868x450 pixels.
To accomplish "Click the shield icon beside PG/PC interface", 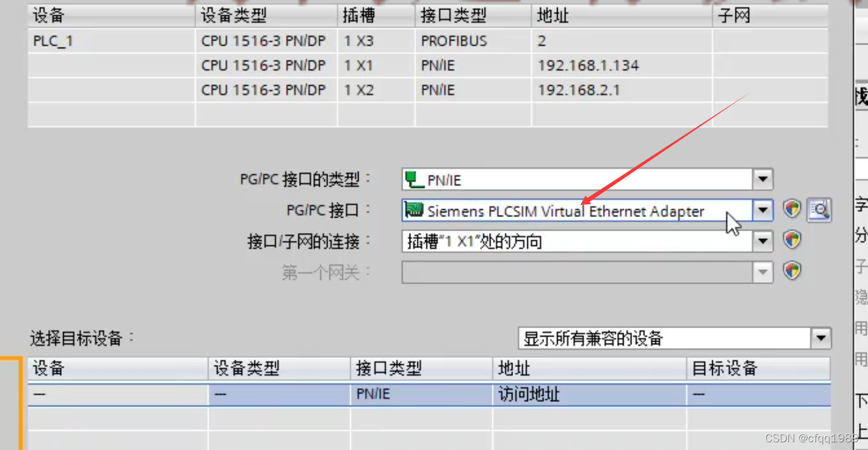I will point(792,209).
